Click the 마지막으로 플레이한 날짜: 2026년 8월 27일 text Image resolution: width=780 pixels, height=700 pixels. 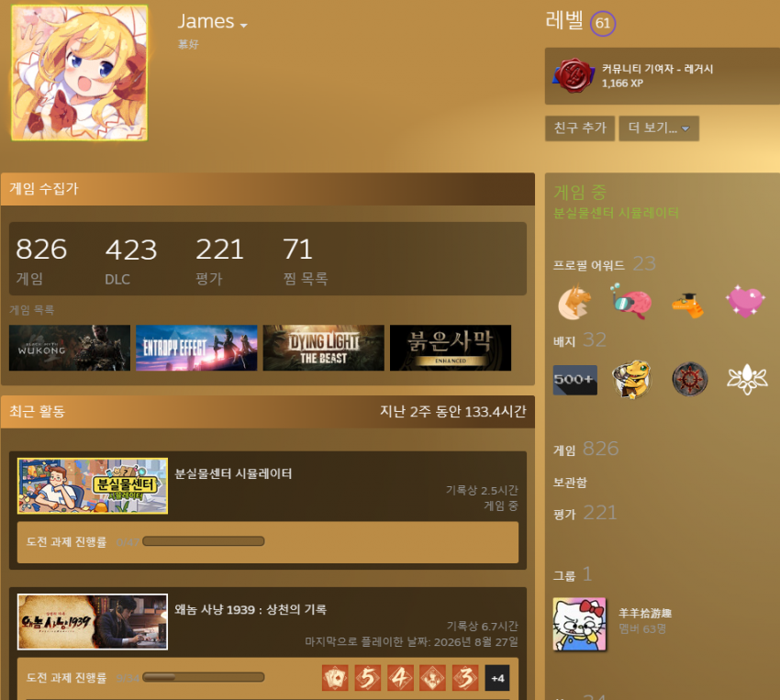(411, 642)
